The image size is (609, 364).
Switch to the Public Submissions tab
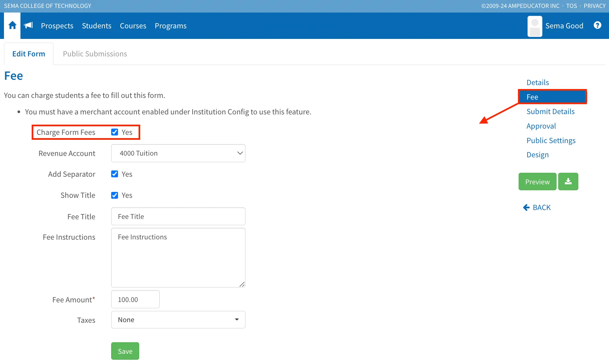[x=95, y=54]
